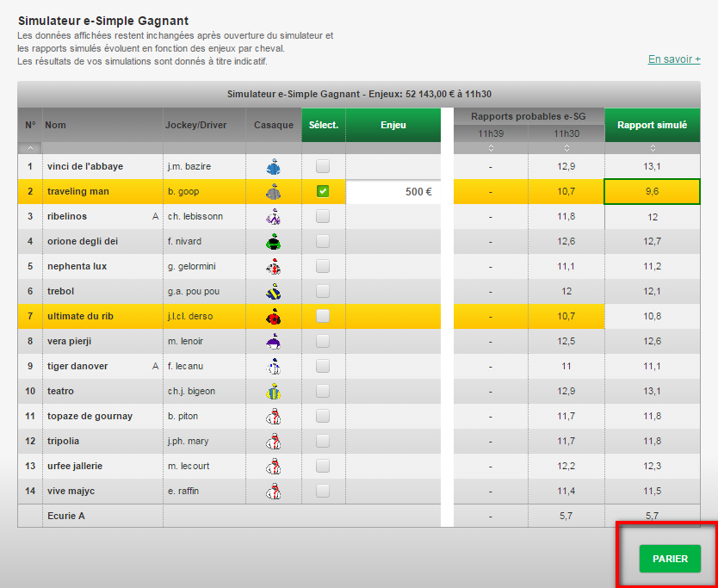Click the simulated odds cell 9,6

coord(653,192)
